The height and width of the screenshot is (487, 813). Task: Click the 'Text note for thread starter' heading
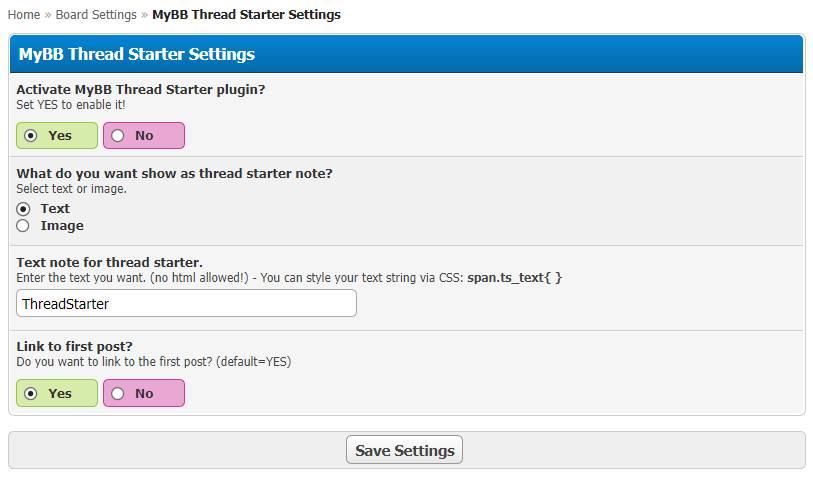pyautogui.click(x=109, y=262)
